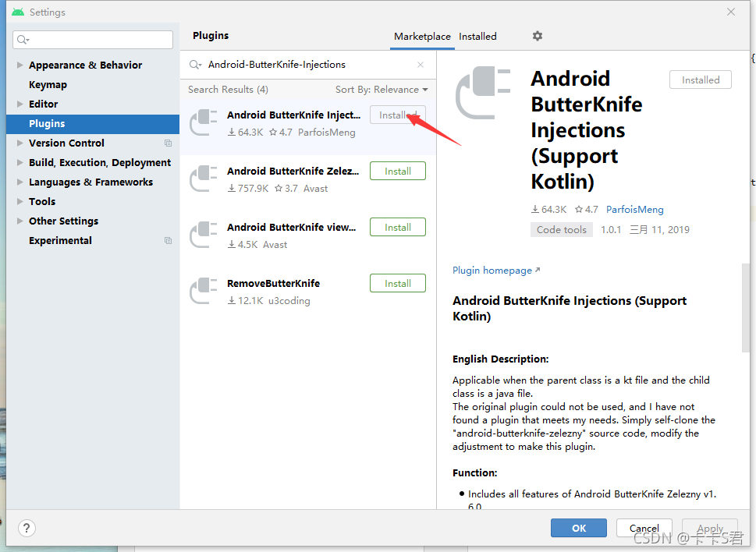The image size is (756, 552).
Task: Open plugin settings gear menu
Action: point(537,36)
